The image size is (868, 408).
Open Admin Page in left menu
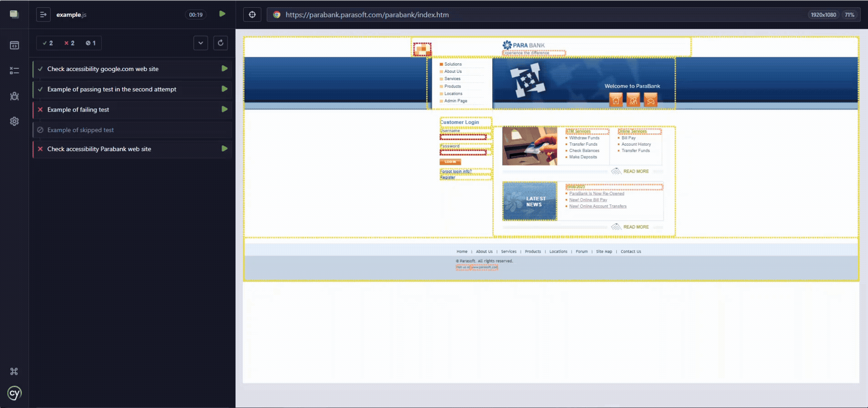point(455,101)
